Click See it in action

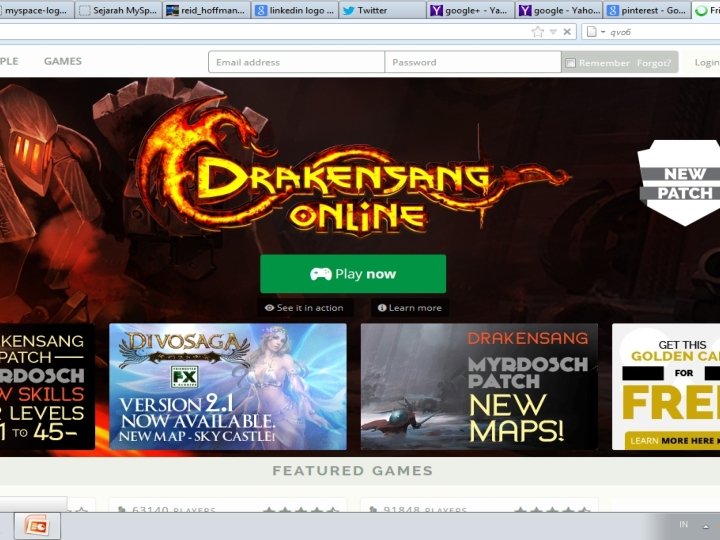coord(305,308)
